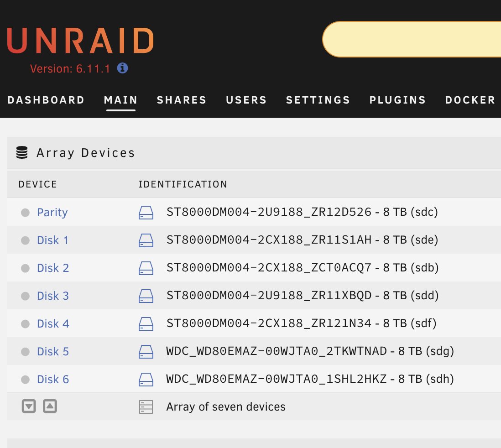Open the Disk 1 device link
The width and height of the screenshot is (501, 448).
point(52,240)
